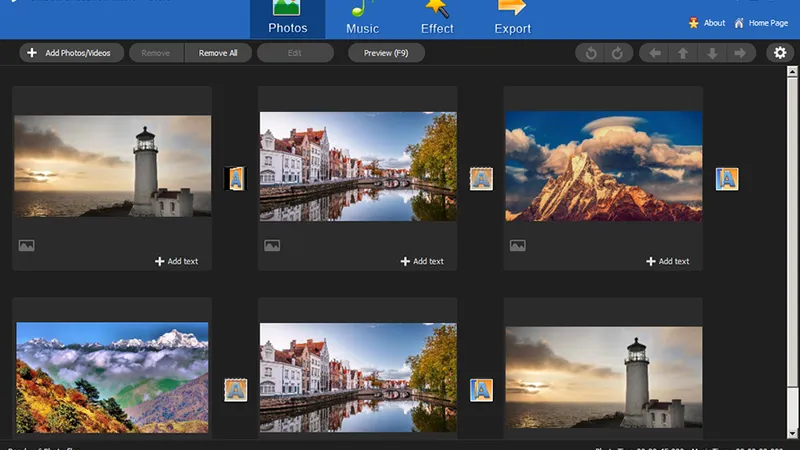Select the autumn mountain valley thumbnail
The image size is (800, 450).
pyautogui.click(x=112, y=377)
